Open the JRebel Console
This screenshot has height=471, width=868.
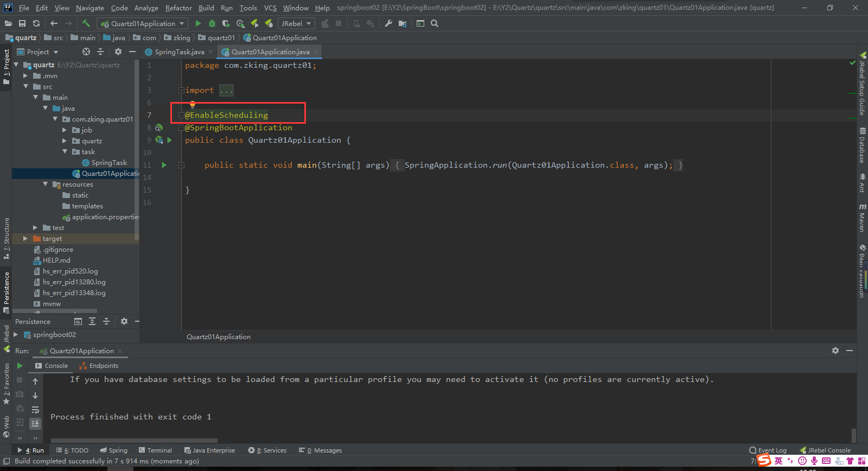click(x=825, y=450)
